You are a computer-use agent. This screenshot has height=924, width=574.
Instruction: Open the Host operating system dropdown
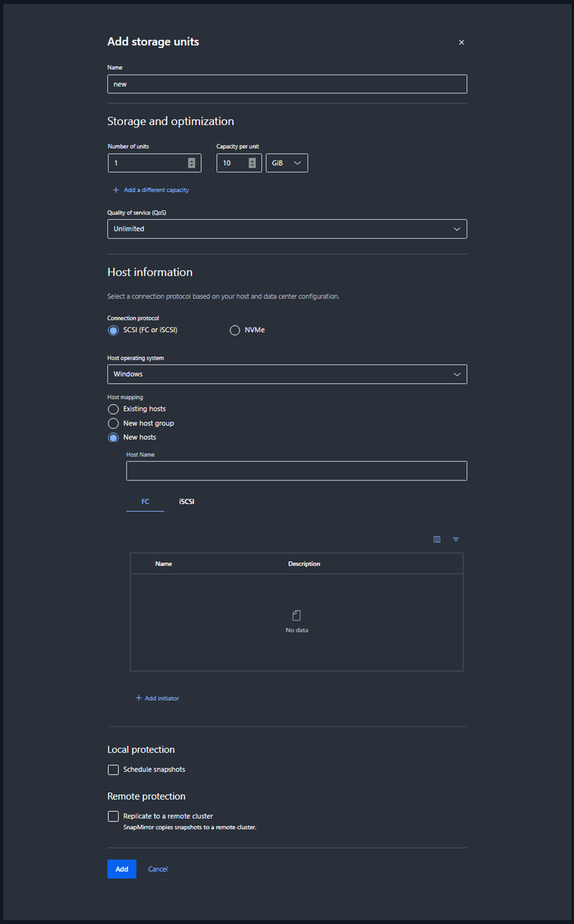(287, 374)
